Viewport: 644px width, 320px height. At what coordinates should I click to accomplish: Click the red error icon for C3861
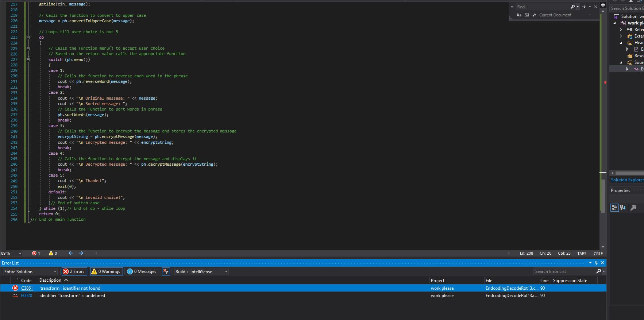[15, 288]
